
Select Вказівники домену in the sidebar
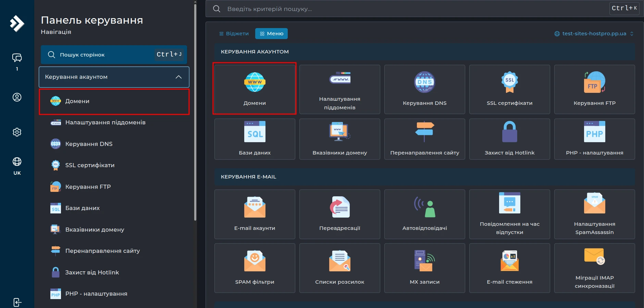pos(114,230)
